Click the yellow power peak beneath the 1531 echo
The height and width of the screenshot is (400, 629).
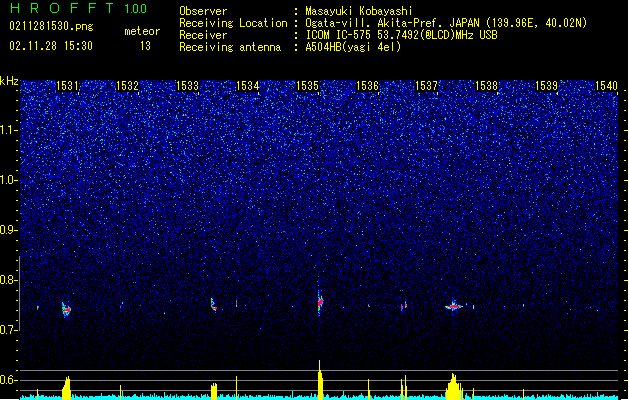click(66, 388)
